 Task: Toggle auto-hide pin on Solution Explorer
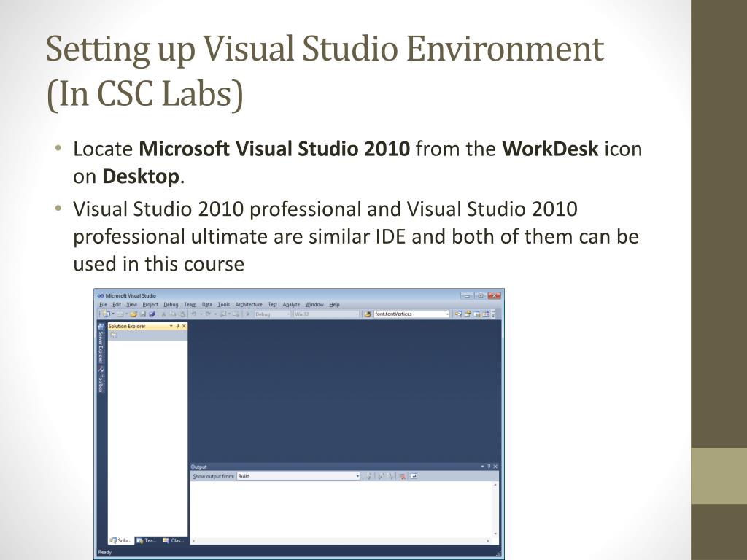pyautogui.click(x=177, y=326)
